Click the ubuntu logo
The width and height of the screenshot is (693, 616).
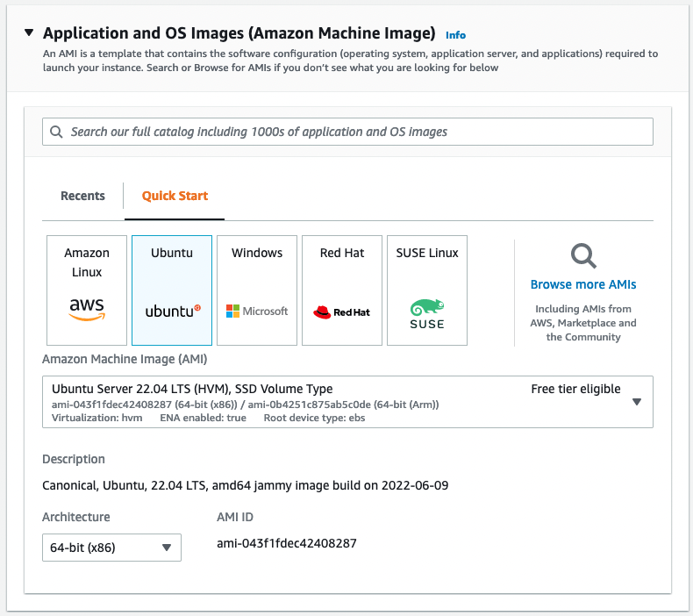[173, 311]
